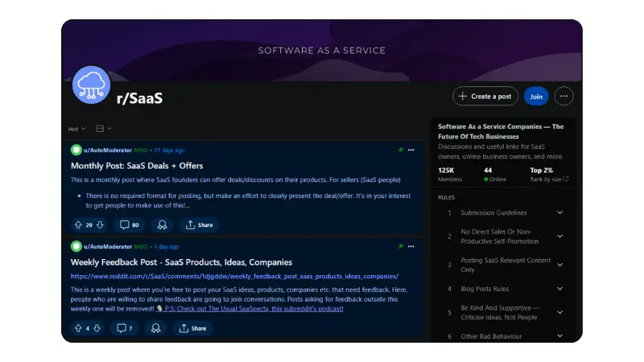Open the more options menu on Weekly Feedback Post
644x362 pixels.
[x=411, y=247]
